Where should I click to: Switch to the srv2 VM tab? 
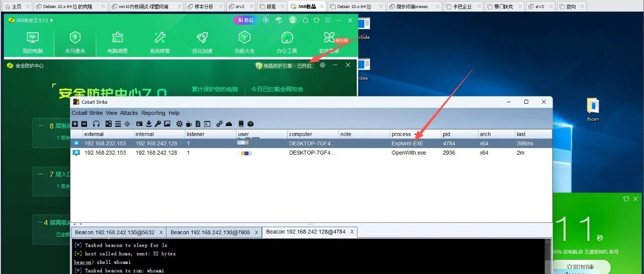(239, 7)
